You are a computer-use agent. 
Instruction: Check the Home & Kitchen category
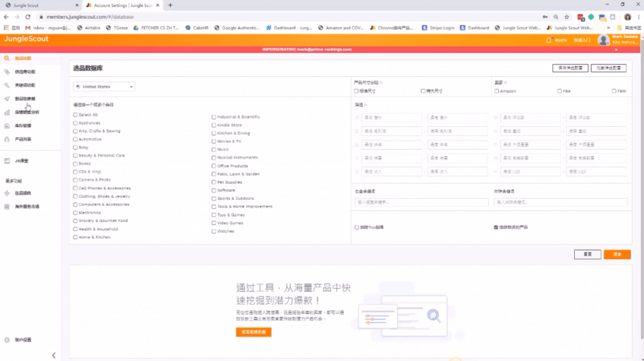point(75,237)
